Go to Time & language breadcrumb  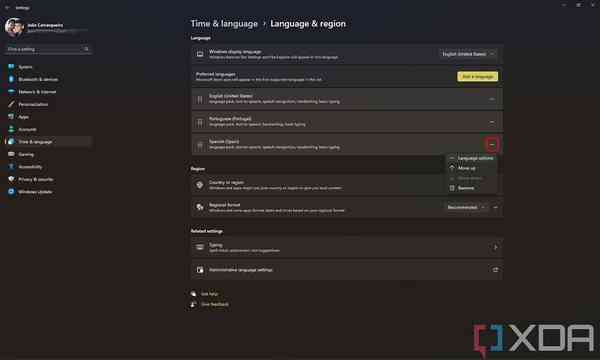tap(224, 24)
